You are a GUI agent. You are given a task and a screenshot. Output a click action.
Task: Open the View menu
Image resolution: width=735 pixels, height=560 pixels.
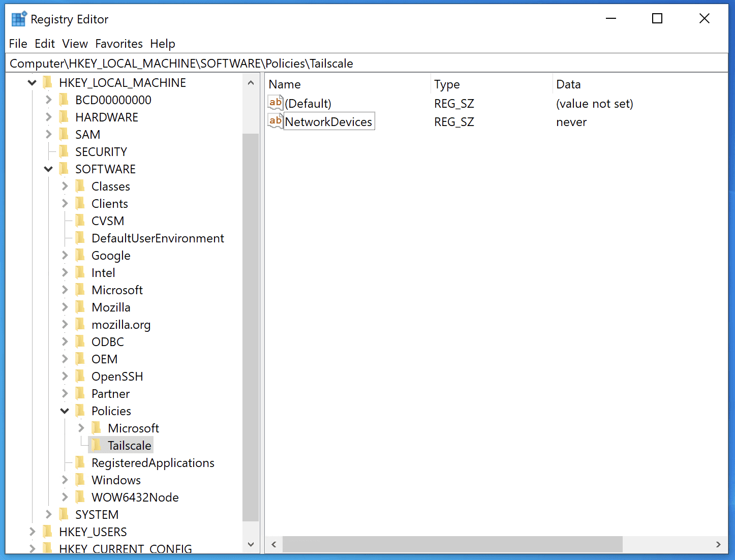pos(75,44)
